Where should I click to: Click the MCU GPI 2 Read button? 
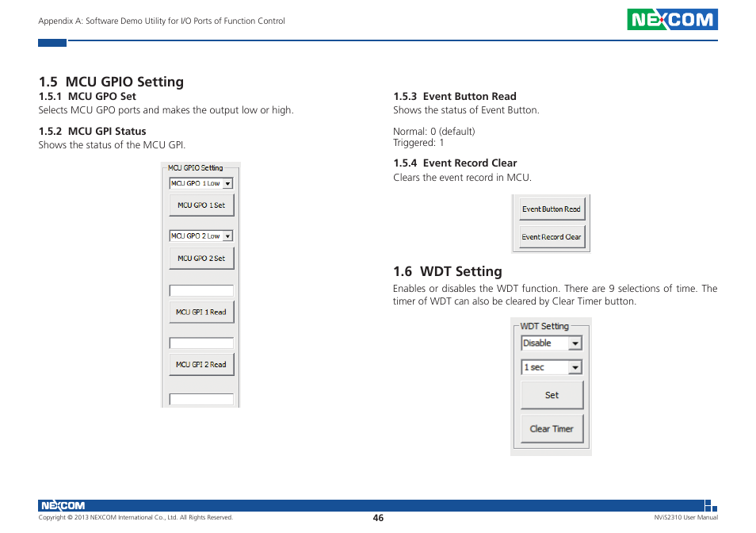pyautogui.click(x=201, y=365)
